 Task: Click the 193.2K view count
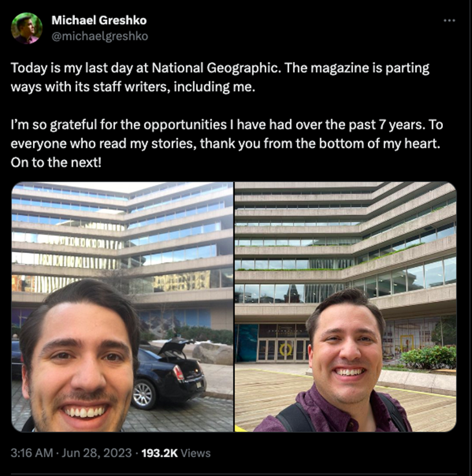159,453
